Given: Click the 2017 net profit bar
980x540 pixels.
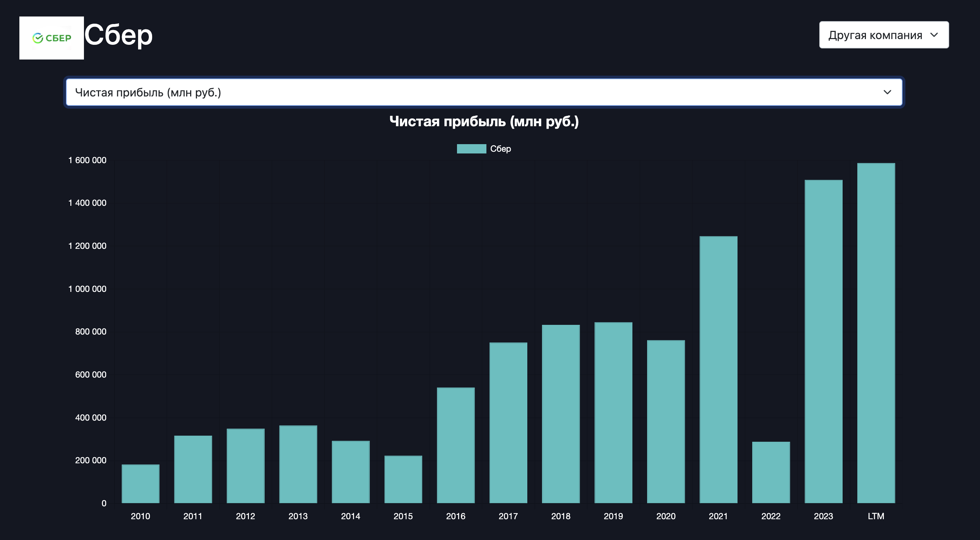Looking at the screenshot, I should coord(508,423).
